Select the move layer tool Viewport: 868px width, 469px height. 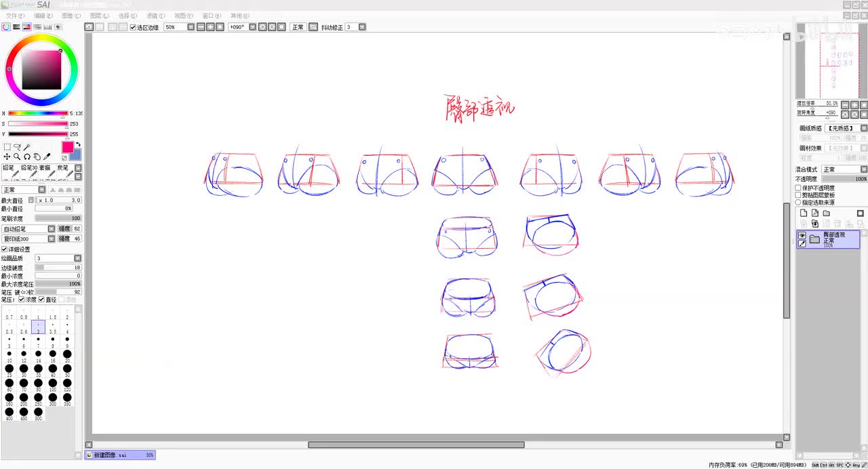click(x=7, y=157)
